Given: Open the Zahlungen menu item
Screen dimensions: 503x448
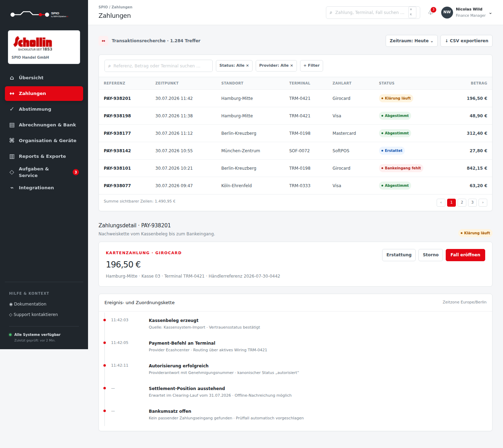Looking at the screenshot, I should [x=44, y=94].
